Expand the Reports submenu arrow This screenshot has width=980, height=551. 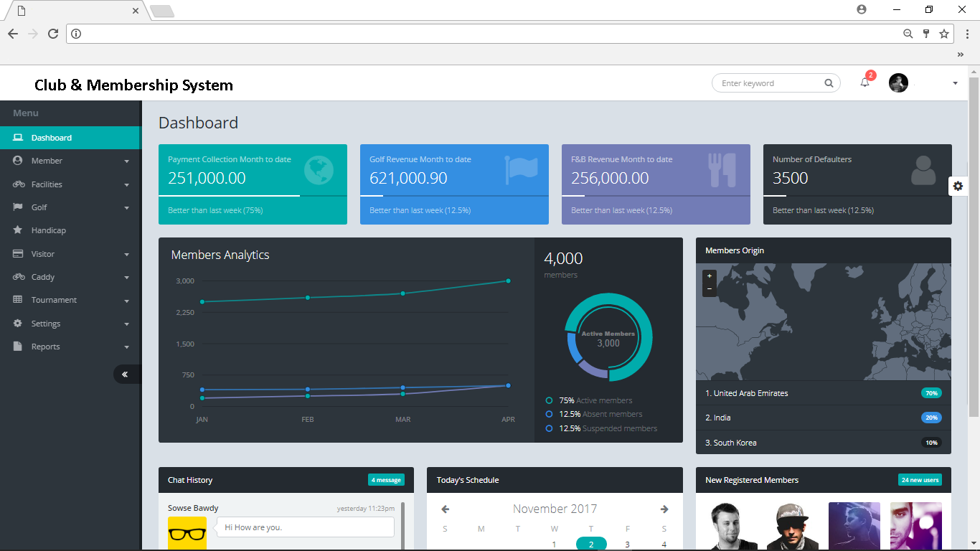point(127,347)
